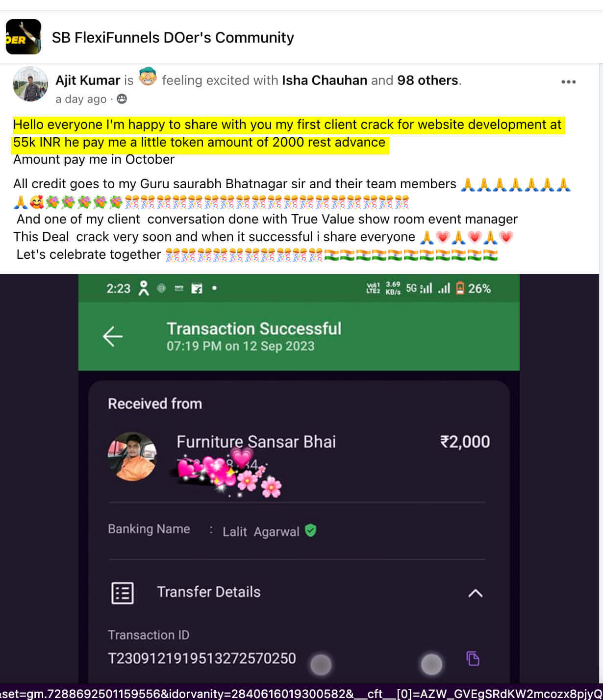Click the ₹2,000 received amount
Viewport: 603px width, 700px height.
tap(465, 442)
